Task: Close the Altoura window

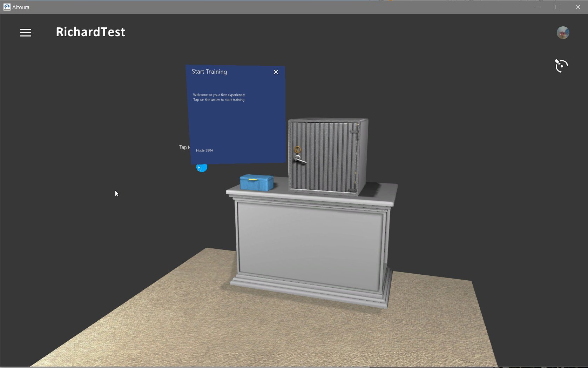Action: (x=577, y=7)
